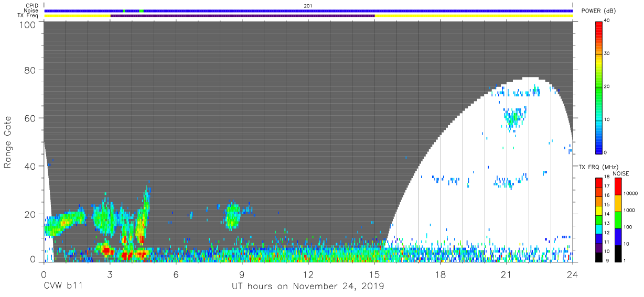Select hour 0 on the UT time axis
Screen dimensions: 644x297
[44, 274]
